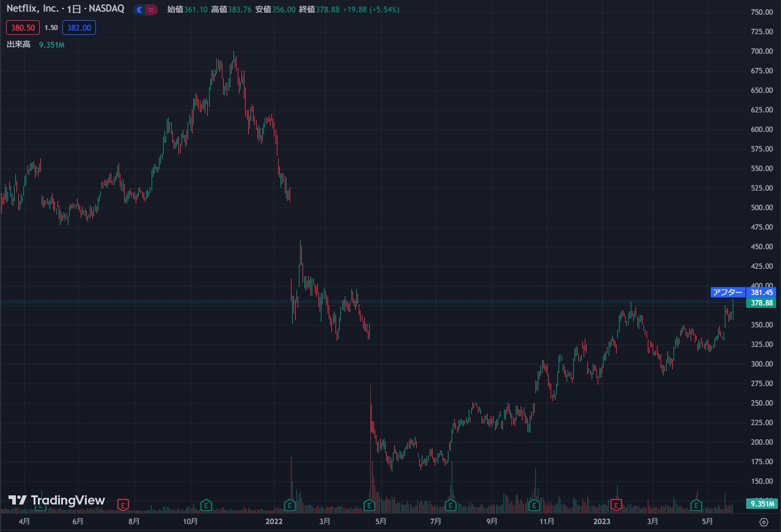
Task: Click the 200.00 price axis label
Action: coord(761,442)
